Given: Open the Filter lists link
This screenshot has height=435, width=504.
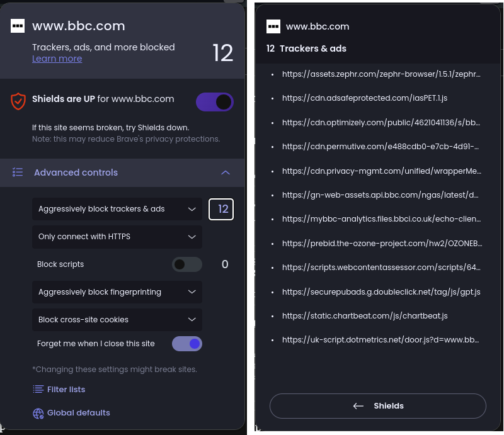Looking at the screenshot, I should pyautogui.click(x=66, y=390).
